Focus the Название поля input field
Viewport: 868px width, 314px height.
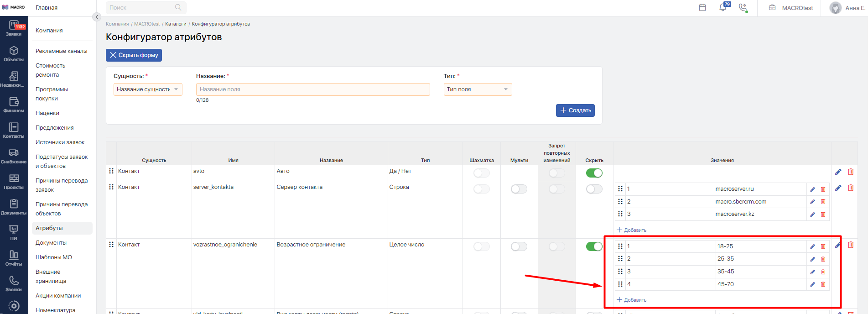(312, 89)
